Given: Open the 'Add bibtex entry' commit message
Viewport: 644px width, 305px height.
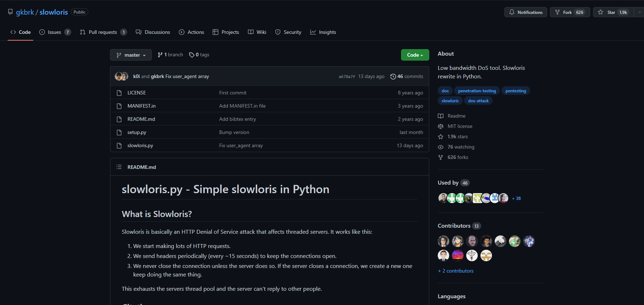Looking at the screenshot, I should 238,119.
